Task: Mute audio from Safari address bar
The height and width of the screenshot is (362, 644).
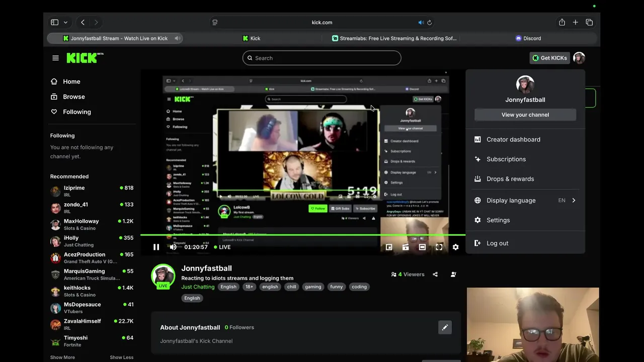Action: point(421,23)
